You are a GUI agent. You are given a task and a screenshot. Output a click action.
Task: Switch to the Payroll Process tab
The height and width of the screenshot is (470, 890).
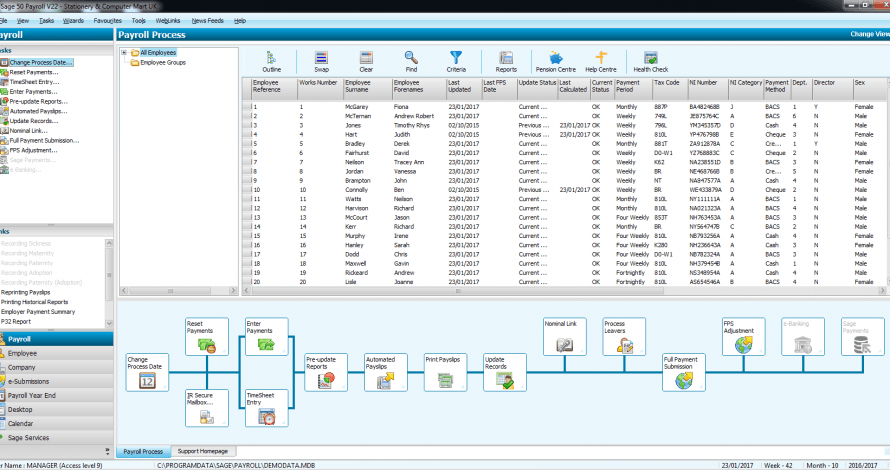[x=143, y=451]
